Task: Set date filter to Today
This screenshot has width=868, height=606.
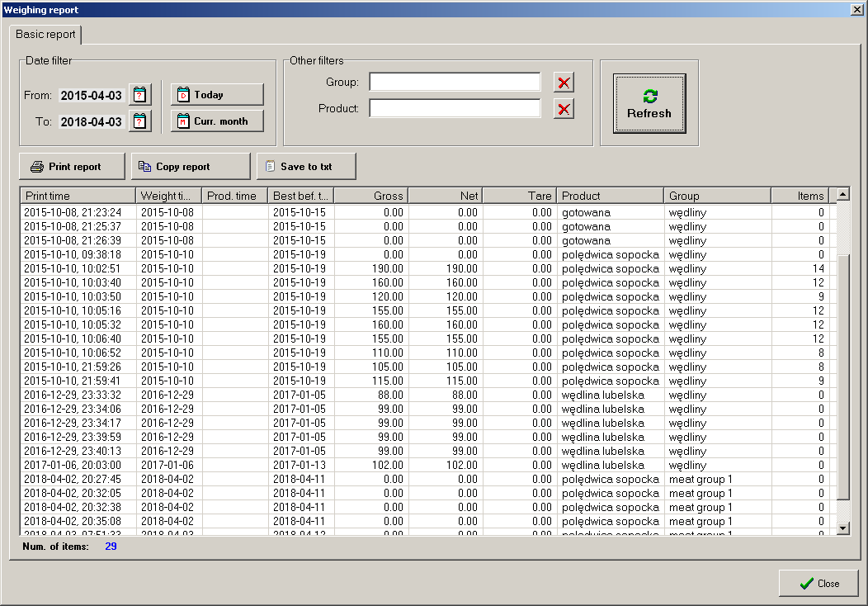Action: tap(217, 95)
